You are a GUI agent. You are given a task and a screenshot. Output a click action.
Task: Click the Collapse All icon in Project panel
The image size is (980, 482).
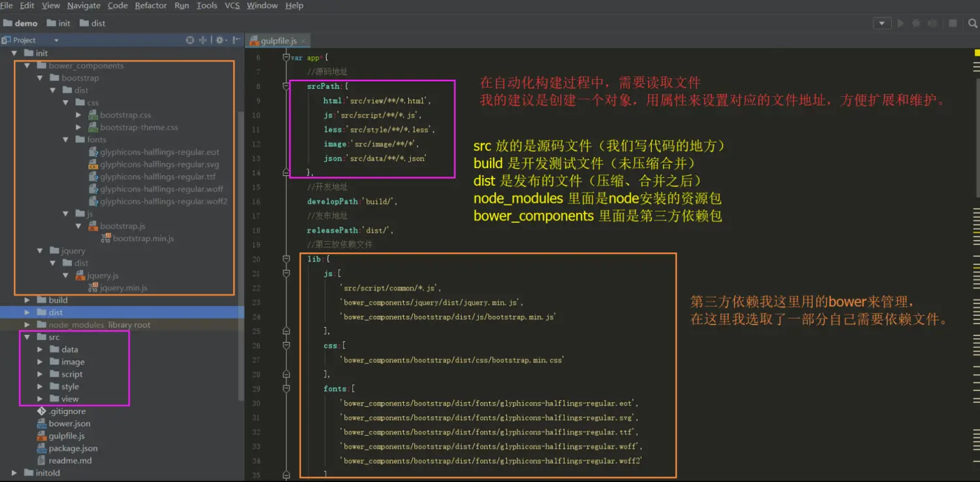pos(203,40)
